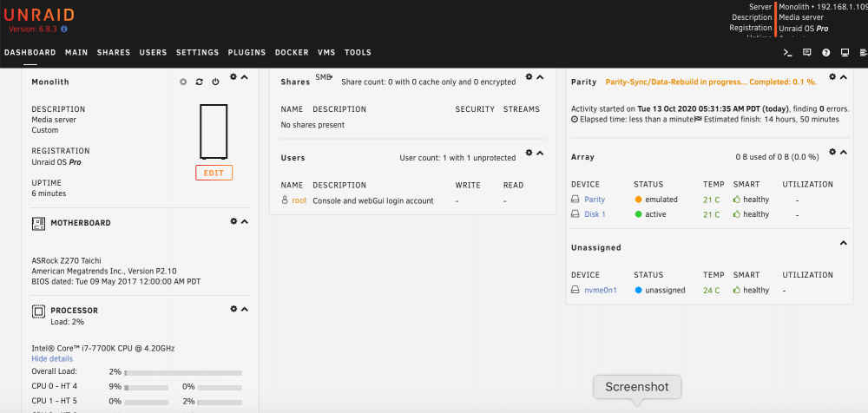Collapse the Processor panel
868x413 pixels.
point(245,309)
